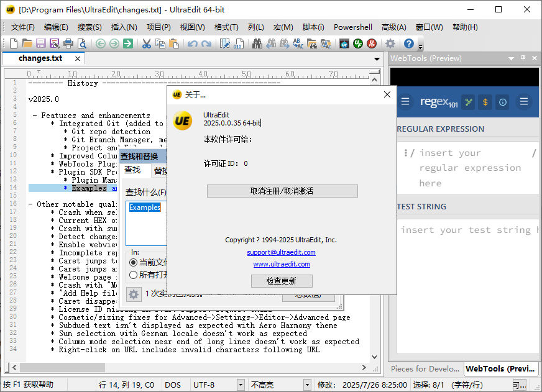Switch to 查找 tab in dialog

133,170
